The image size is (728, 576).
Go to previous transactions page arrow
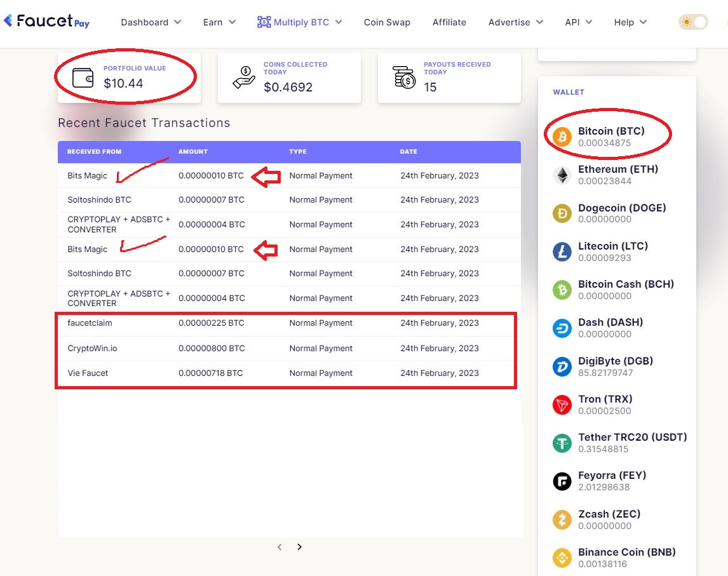[x=280, y=547]
